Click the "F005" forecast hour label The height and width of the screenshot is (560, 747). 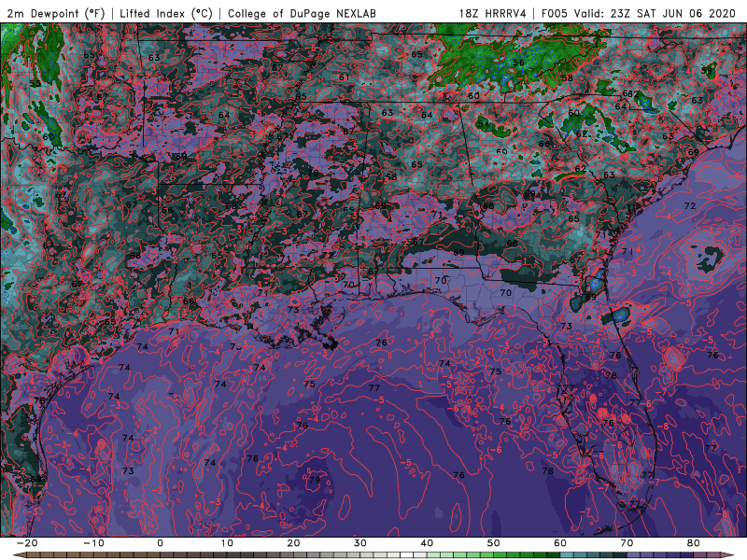point(555,13)
